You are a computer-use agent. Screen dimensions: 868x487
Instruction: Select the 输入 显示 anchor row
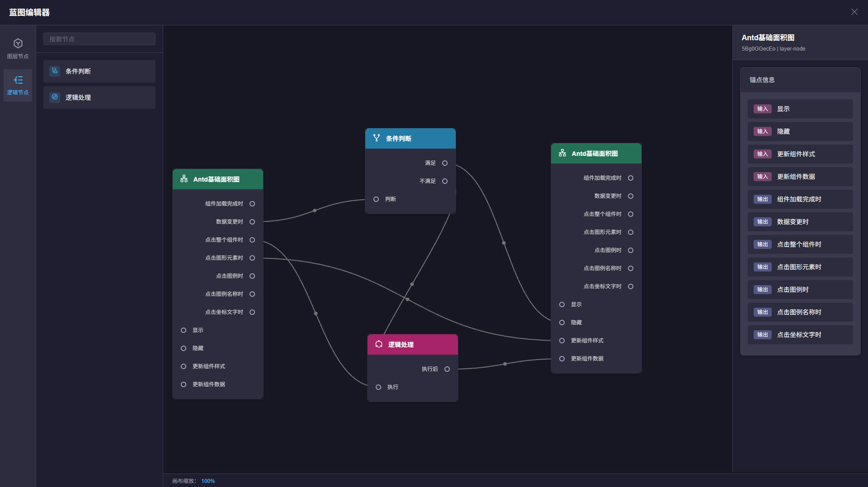coord(800,109)
